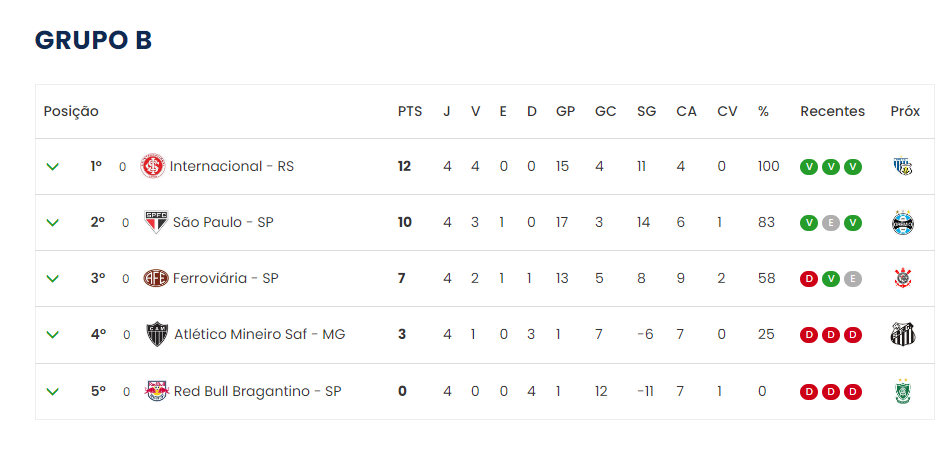The height and width of the screenshot is (450, 944).
Task: Open Ferroviária's next opponent Corinthians crest
Action: tap(902, 278)
